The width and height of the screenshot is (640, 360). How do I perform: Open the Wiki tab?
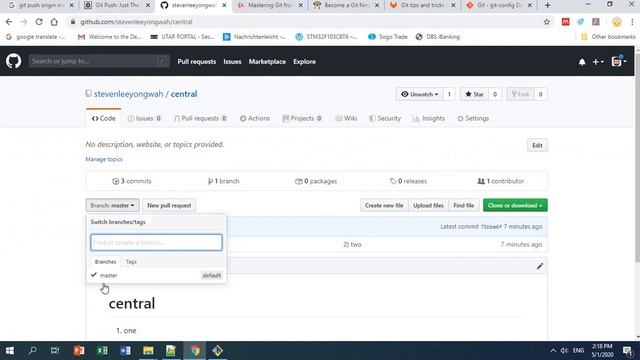pos(346,118)
